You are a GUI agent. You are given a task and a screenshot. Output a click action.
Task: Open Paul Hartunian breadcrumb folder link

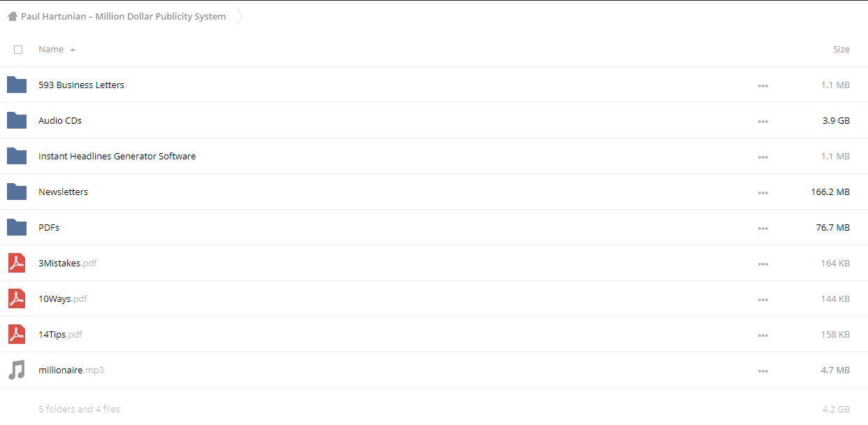(123, 16)
